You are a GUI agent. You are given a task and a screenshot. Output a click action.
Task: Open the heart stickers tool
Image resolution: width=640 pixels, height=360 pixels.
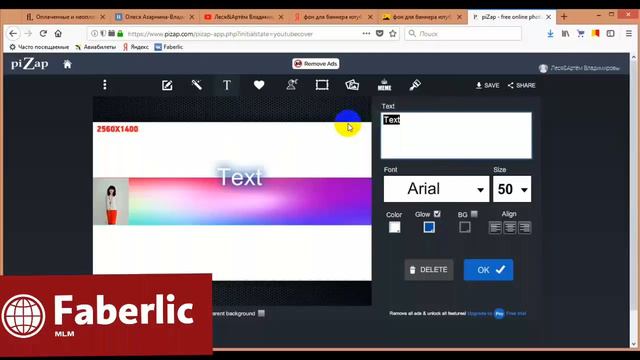coord(259,85)
